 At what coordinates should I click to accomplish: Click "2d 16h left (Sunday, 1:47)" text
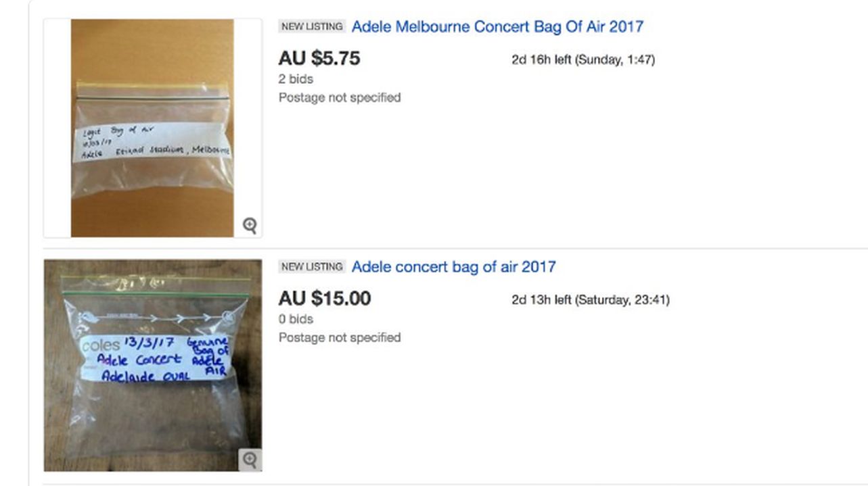pyautogui.click(x=583, y=59)
